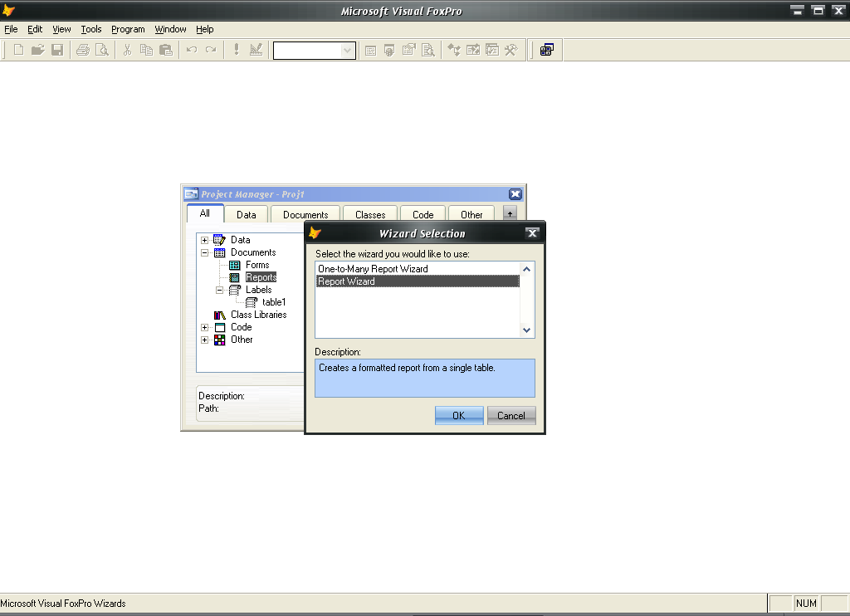Select the Reports tree item

pyautogui.click(x=261, y=277)
